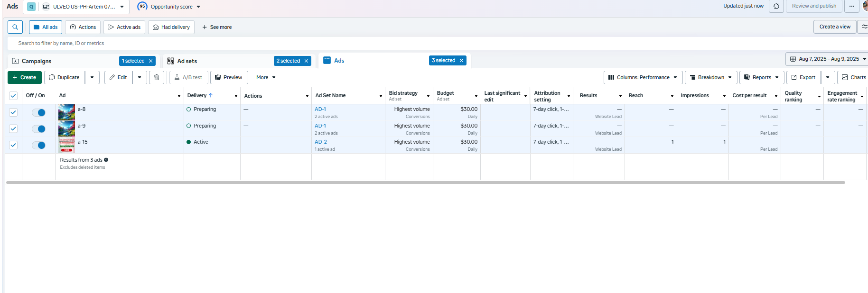Screen dimensions: 868x293
Task: Open the AD-1 ad set link for a-9
Action: 320,126
